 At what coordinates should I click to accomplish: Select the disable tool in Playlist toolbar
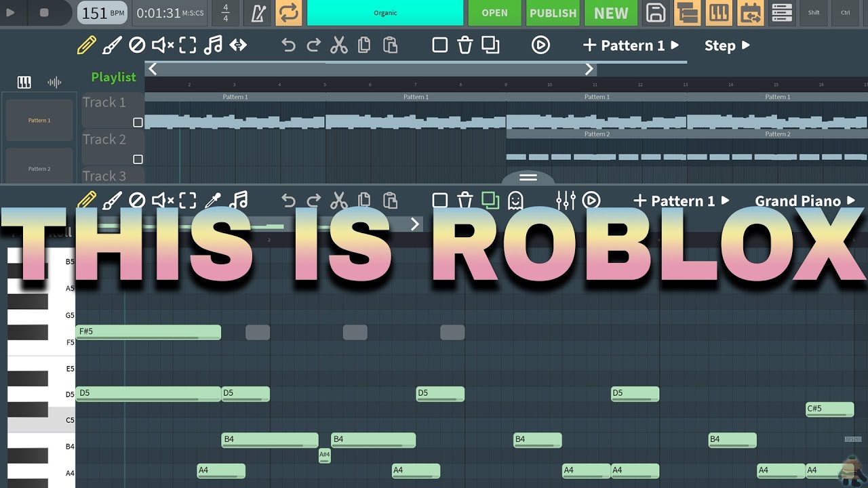(137, 45)
